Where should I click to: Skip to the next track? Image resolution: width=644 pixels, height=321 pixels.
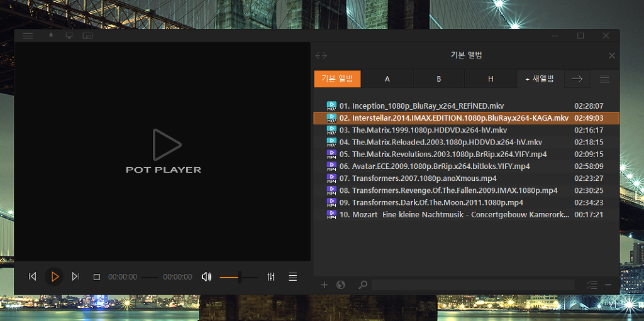point(75,276)
